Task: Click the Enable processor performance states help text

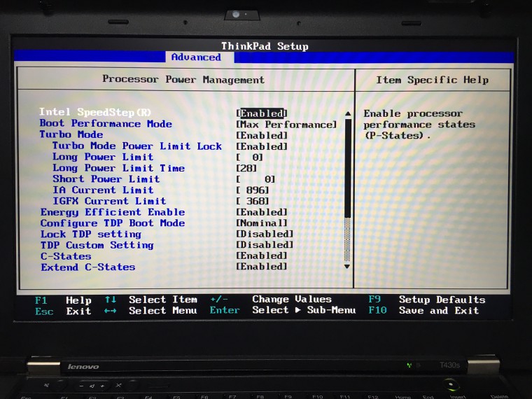Action: coord(419,125)
